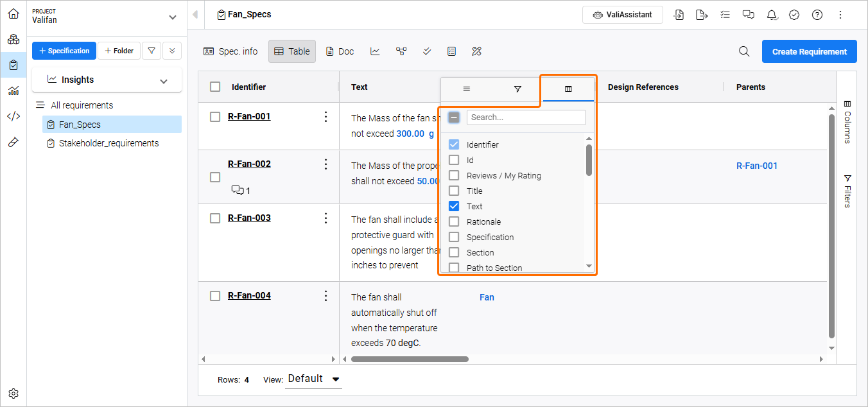868x407 pixels.
Task: Uncheck the Text column checkbox
Action: tap(454, 206)
